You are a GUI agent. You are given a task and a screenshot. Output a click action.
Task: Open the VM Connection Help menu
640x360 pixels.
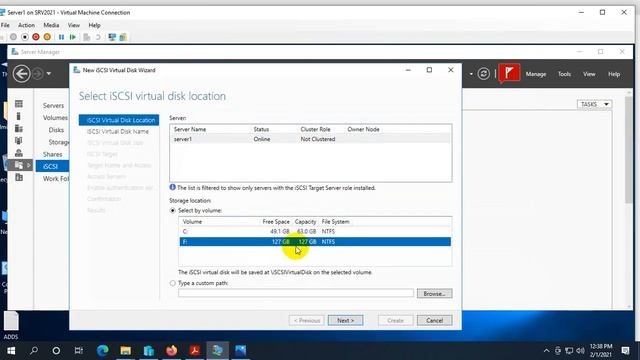pos(94,25)
